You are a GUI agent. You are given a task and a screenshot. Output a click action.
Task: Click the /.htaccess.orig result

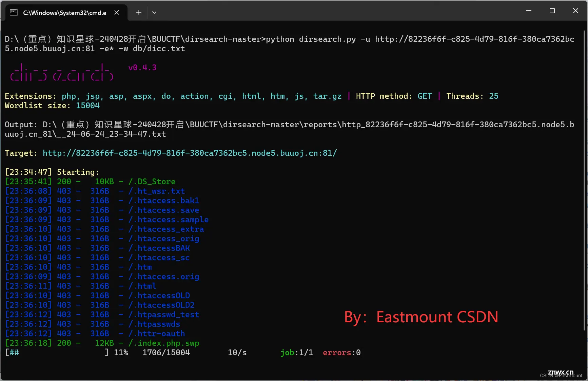(x=102, y=277)
